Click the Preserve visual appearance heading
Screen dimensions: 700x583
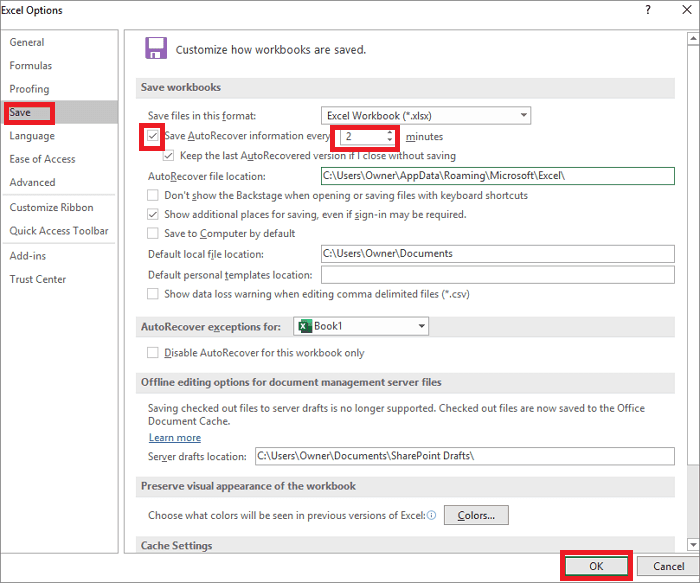point(248,486)
